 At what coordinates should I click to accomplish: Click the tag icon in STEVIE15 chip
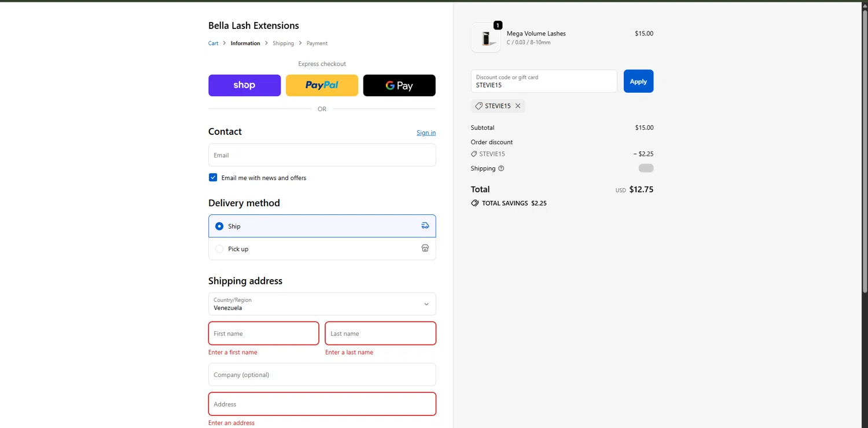click(x=479, y=106)
